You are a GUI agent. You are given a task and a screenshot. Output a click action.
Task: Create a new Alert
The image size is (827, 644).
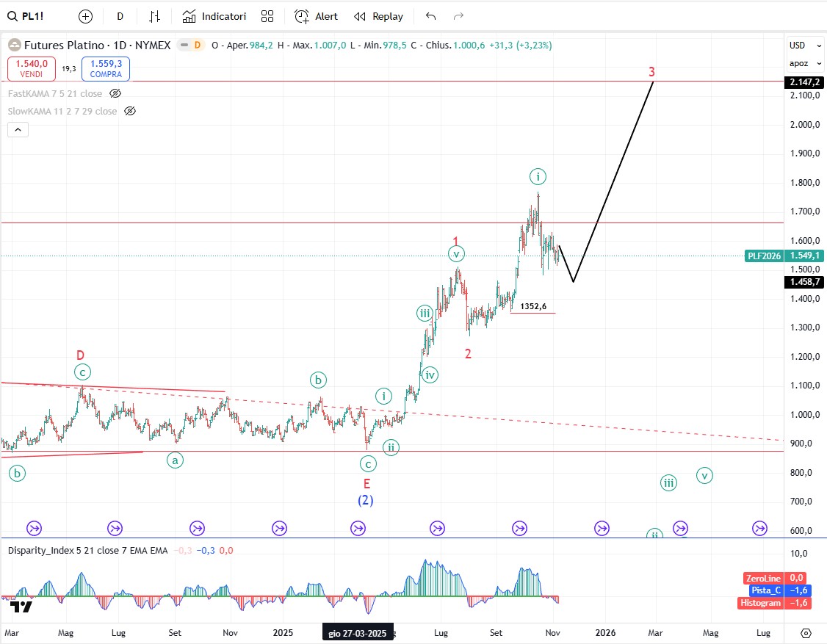tap(317, 16)
